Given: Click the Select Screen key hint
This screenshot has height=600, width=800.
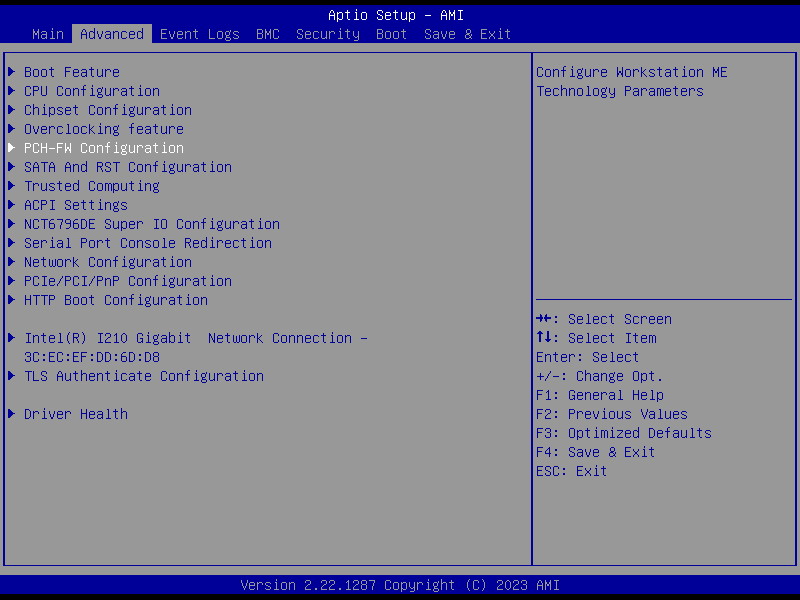Looking at the screenshot, I should 604,319.
